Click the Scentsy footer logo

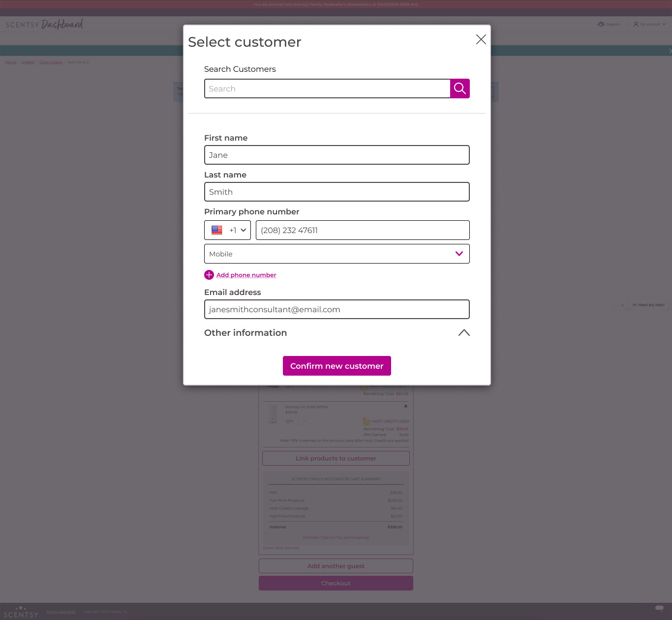[21, 612]
